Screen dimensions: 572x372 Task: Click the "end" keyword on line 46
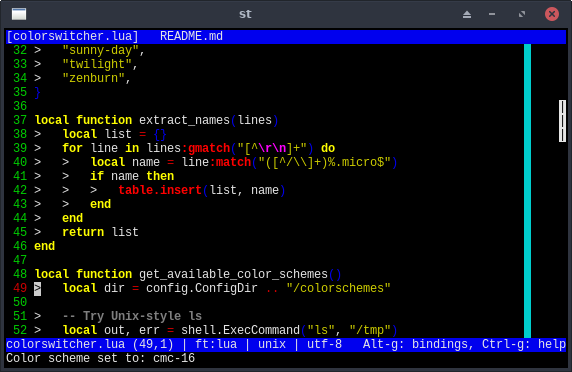pyautogui.click(x=45, y=246)
